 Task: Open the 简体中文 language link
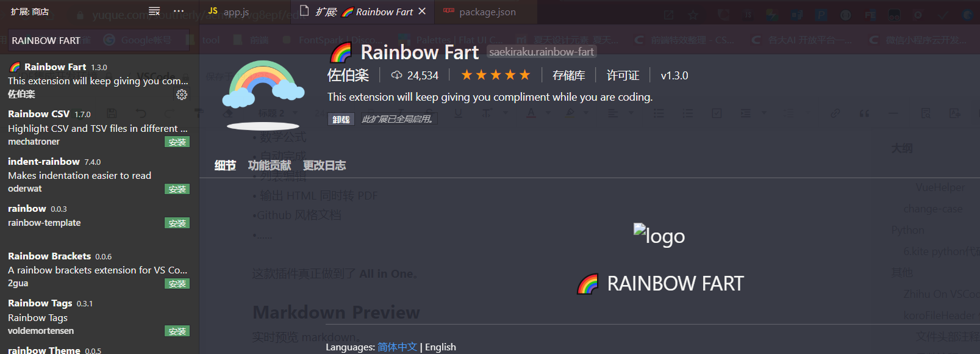[x=398, y=347]
